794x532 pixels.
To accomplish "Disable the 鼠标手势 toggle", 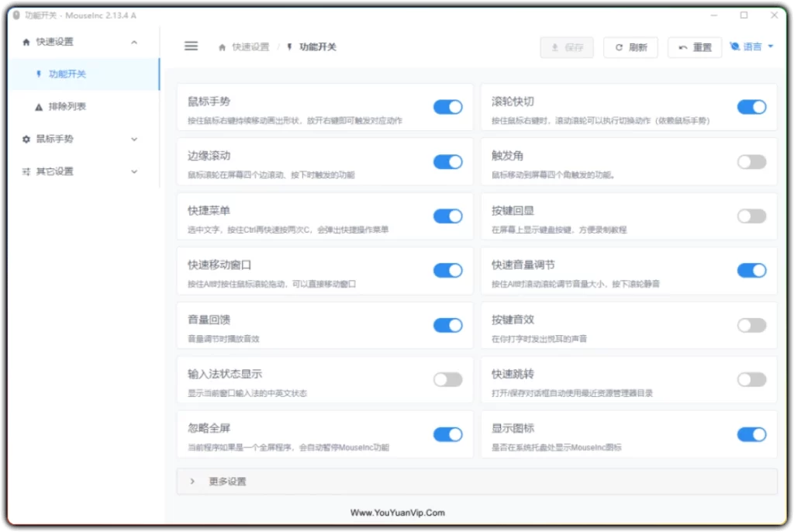I will (x=447, y=108).
